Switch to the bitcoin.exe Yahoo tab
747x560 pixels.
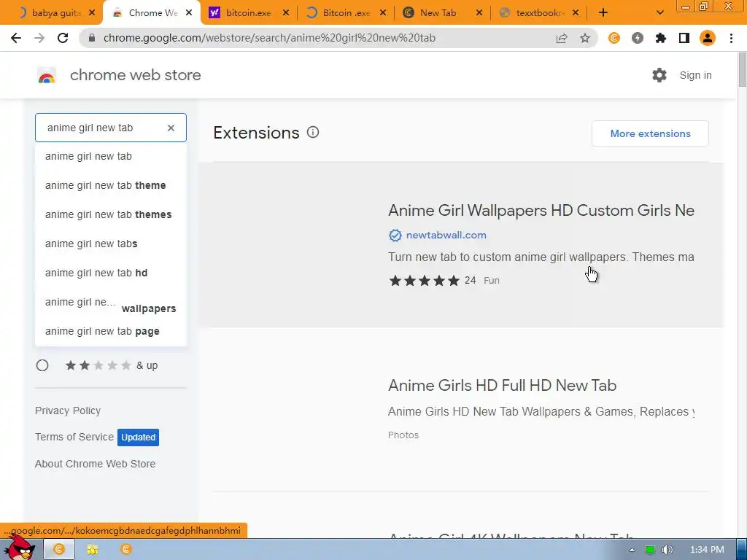[248, 13]
